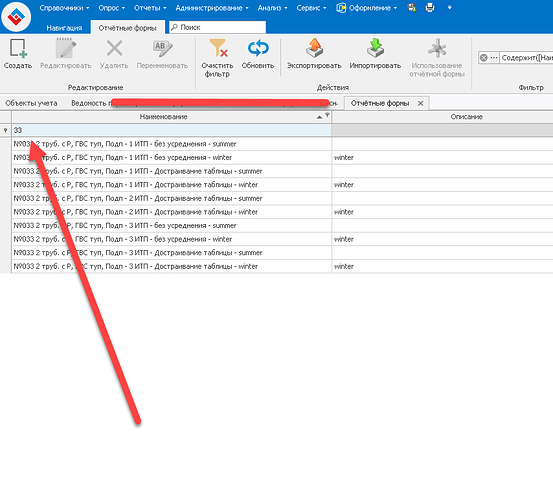Open the Справочники menu
Screen dimensions: 553x500
point(64,8)
